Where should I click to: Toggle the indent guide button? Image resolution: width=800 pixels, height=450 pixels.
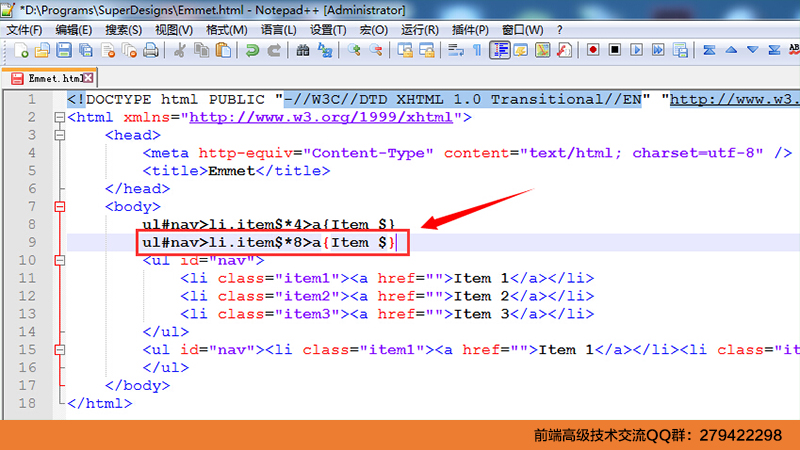coord(499,50)
